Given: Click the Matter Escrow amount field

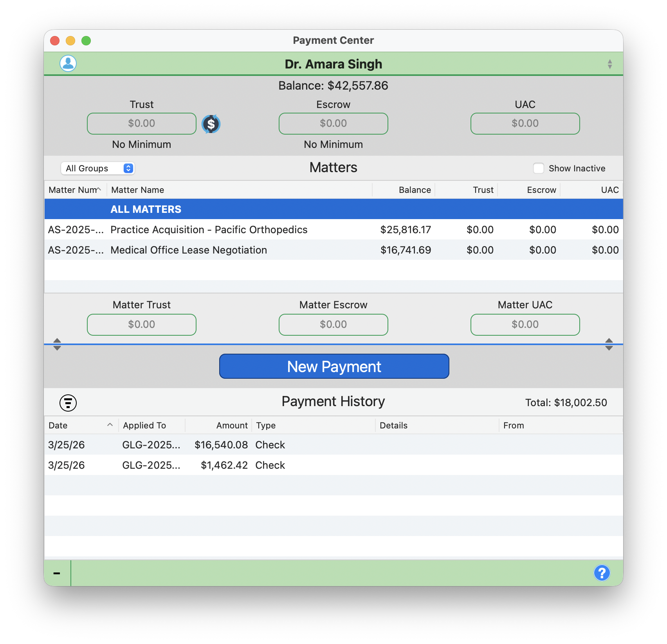Looking at the screenshot, I should pos(333,324).
